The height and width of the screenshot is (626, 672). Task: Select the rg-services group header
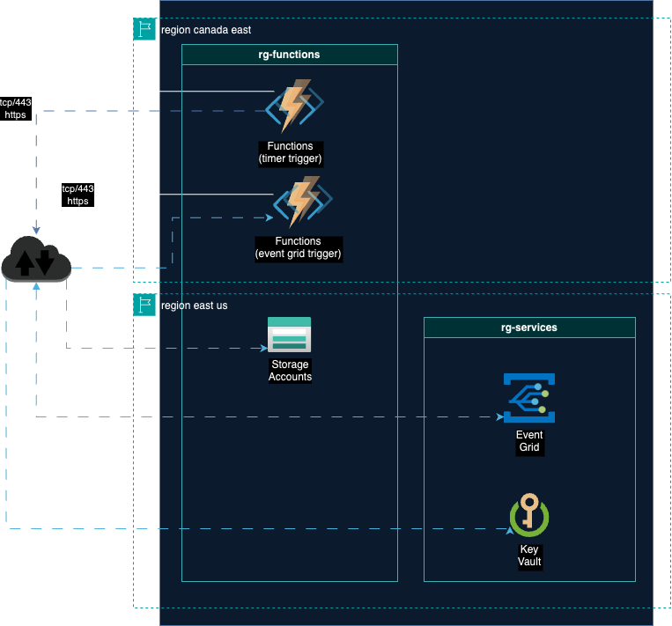coord(528,328)
